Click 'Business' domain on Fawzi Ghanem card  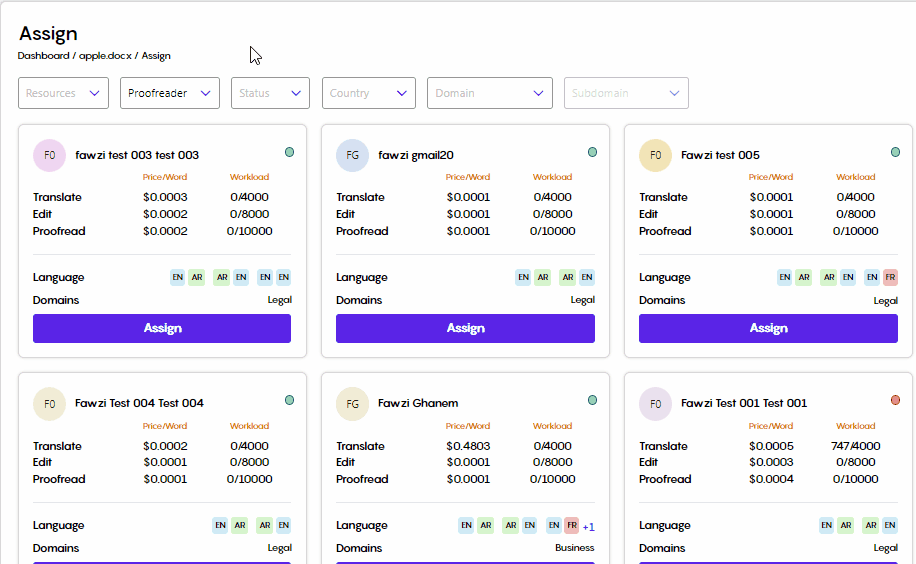pos(574,548)
